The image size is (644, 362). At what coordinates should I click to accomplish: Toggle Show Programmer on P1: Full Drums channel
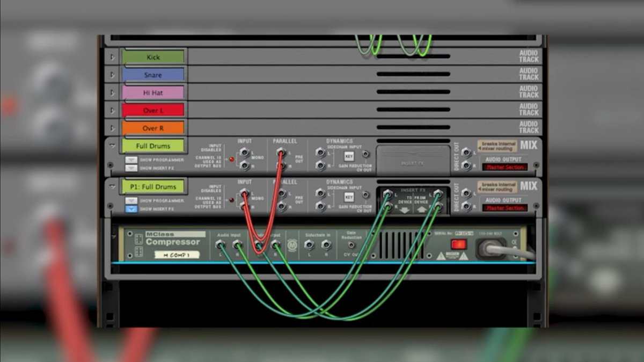[x=131, y=200]
